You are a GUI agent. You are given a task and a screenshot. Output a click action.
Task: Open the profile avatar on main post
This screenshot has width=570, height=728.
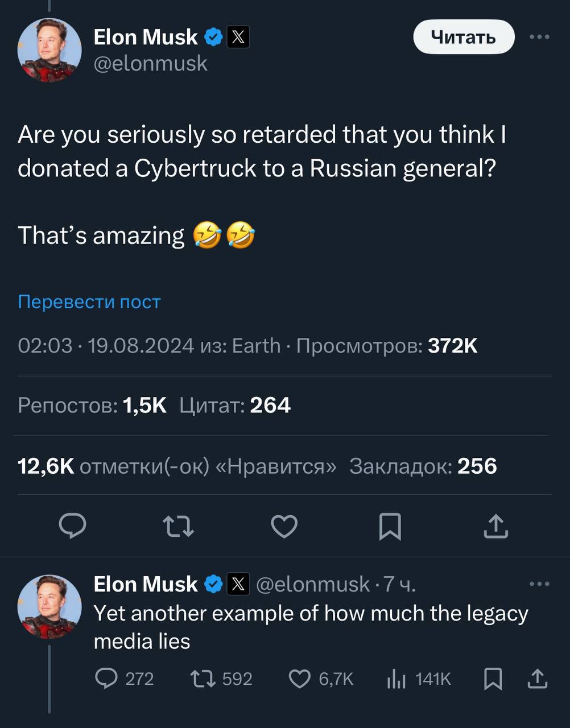pyautogui.click(x=49, y=50)
